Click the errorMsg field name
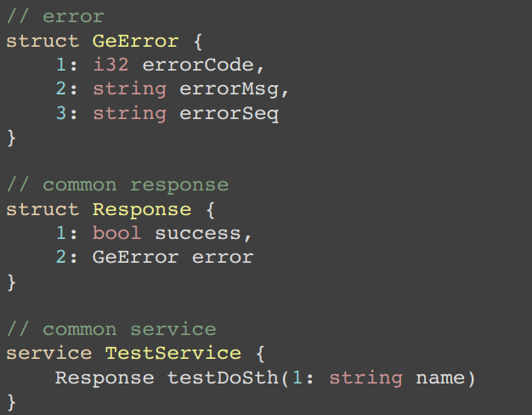532x415 pixels. click(x=229, y=89)
